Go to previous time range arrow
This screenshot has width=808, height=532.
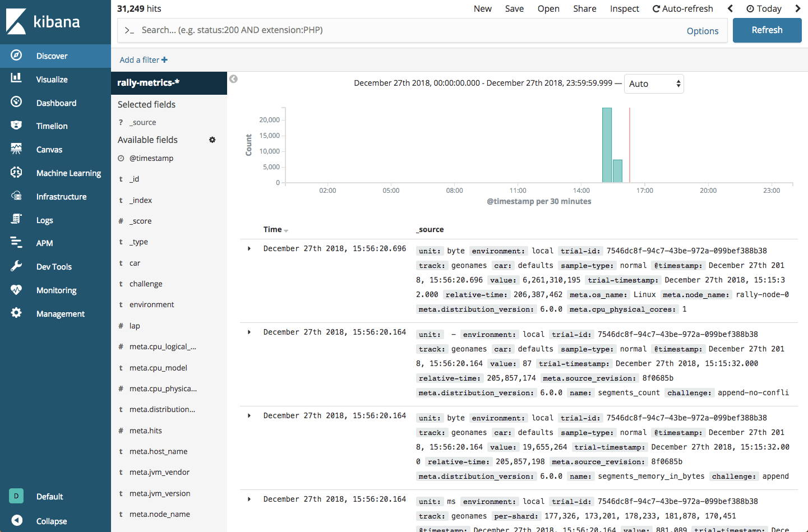[x=730, y=8]
